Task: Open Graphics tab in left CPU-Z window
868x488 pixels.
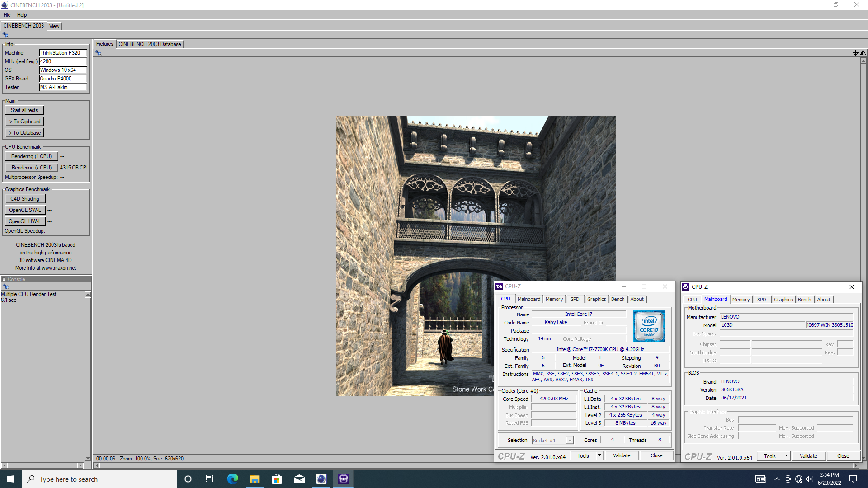Action: coord(596,299)
